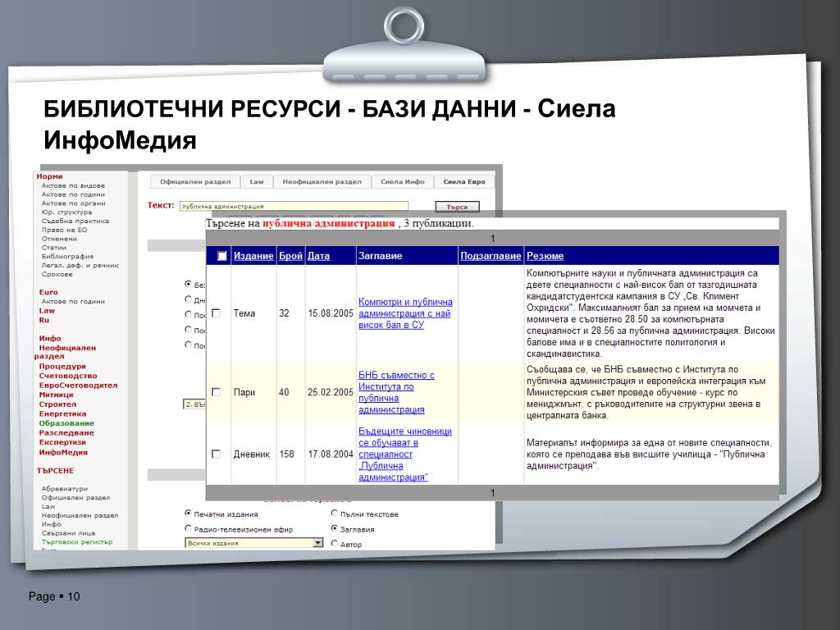Open Отменени in sidebar
Screen dimensions: 840x630
tap(59, 239)
